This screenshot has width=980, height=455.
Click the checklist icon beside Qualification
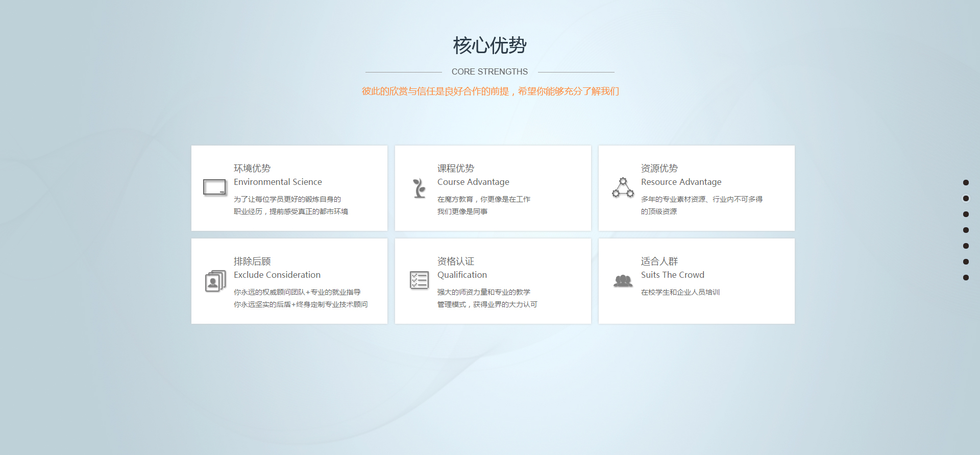(x=419, y=280)
